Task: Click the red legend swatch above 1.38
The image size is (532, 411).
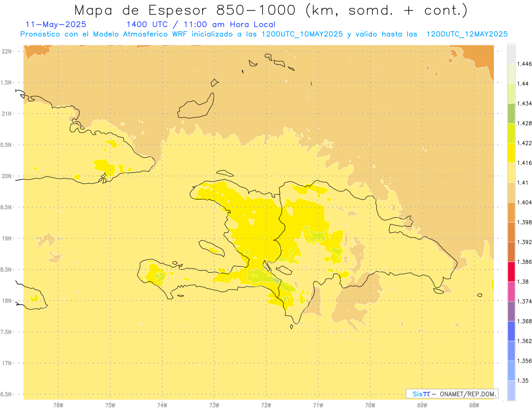Action: (511, 271)
